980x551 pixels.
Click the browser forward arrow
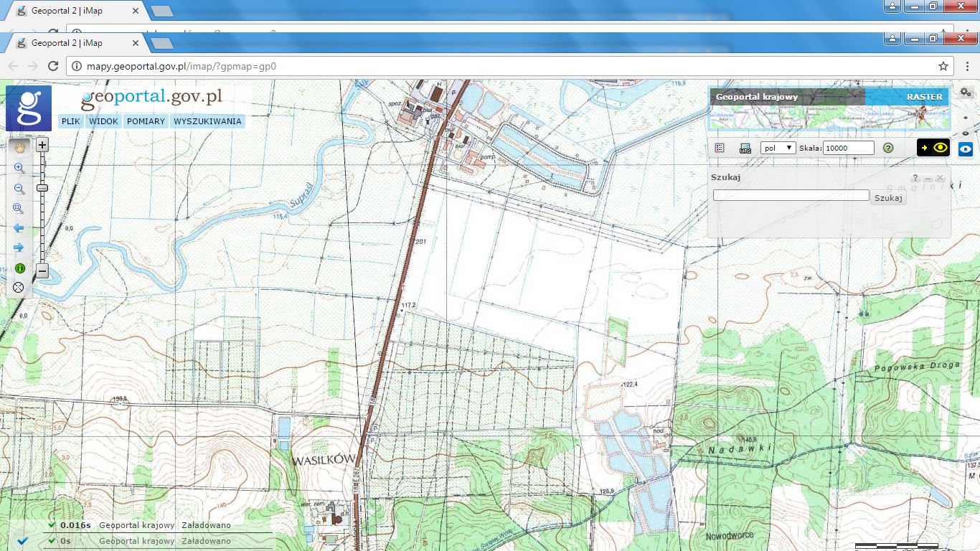click(32, 66)
